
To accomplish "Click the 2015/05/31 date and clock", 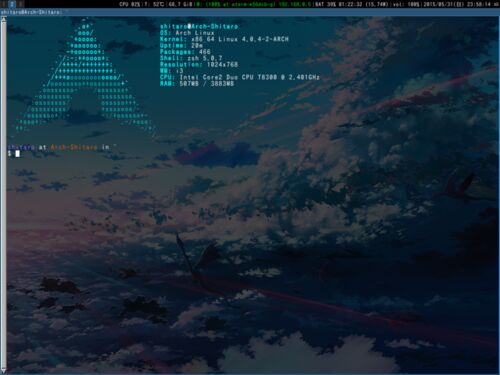I will (x=457, y=4).
